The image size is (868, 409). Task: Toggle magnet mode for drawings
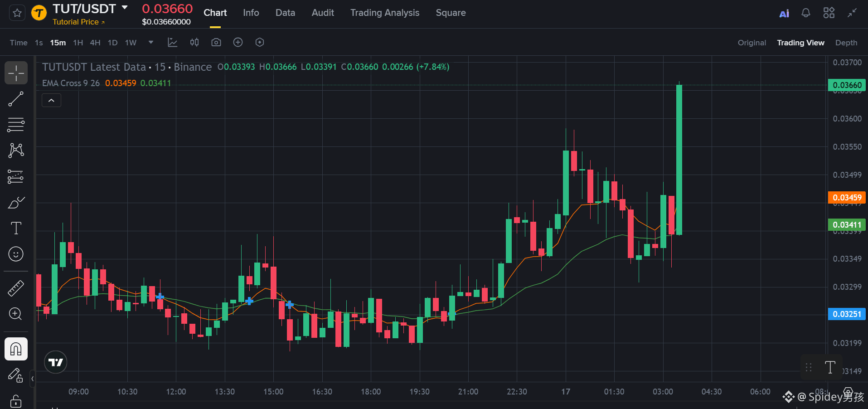pyautogui.click(x=16, y=349)
